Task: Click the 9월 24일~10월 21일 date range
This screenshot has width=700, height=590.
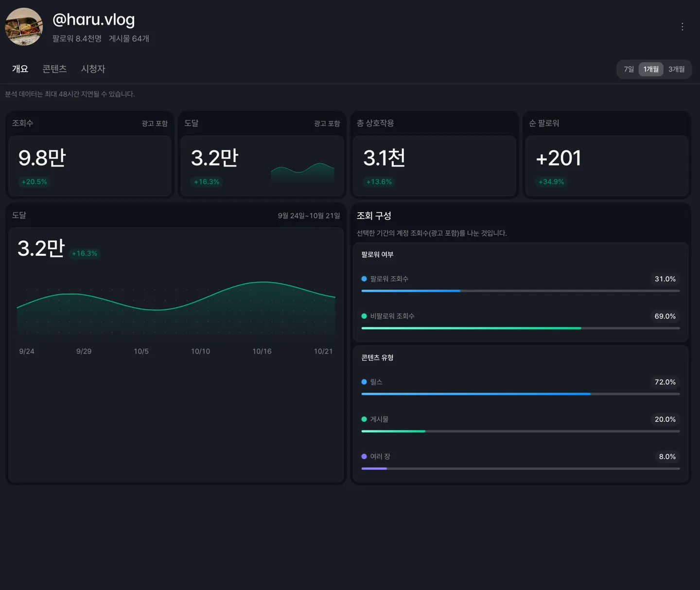Action: 309,215
